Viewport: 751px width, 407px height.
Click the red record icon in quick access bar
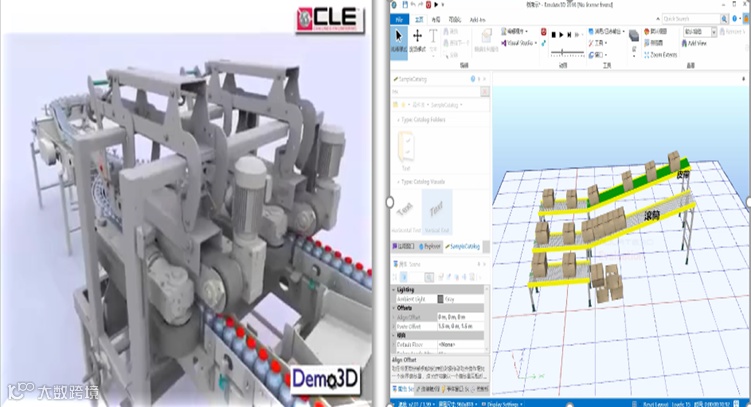pos(428,5)
